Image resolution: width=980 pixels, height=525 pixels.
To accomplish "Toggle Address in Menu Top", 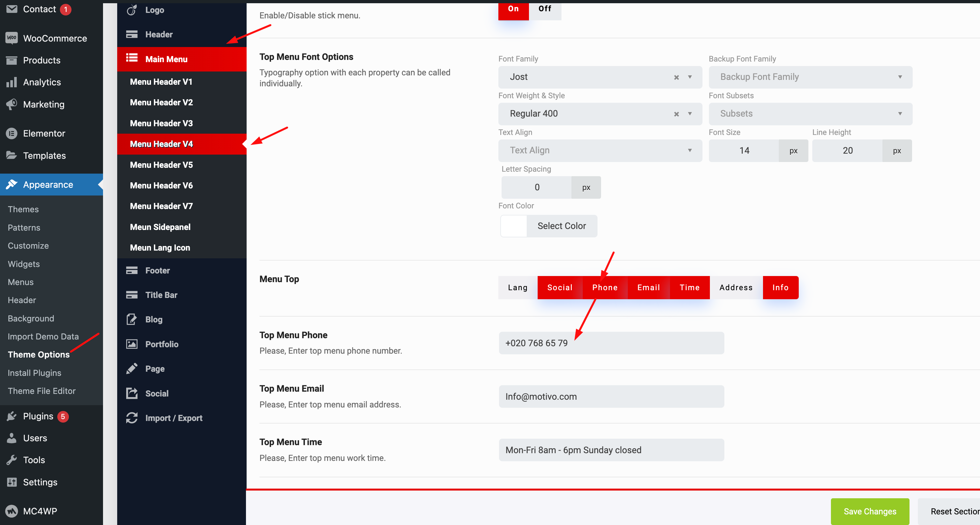I will (x=736, y=287).
